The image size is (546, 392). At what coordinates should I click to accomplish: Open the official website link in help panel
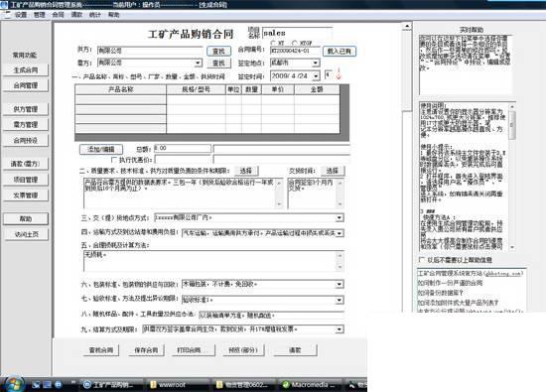470,274
